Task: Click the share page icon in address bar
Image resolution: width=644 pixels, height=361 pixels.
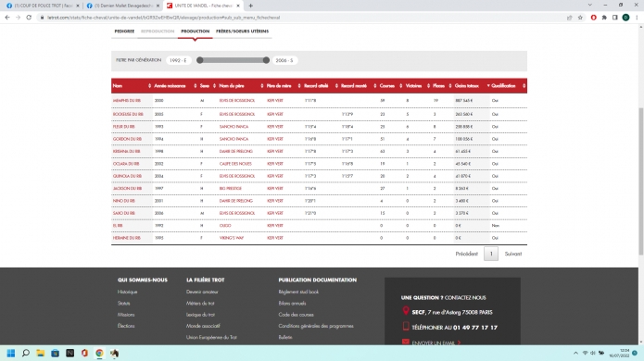Action: [x=569, y=18]
